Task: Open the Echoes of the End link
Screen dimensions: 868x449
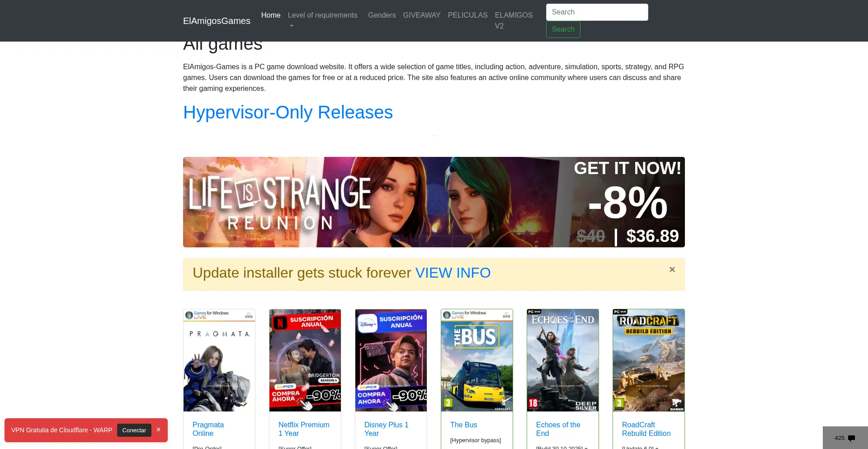Action: click(558, 429)
